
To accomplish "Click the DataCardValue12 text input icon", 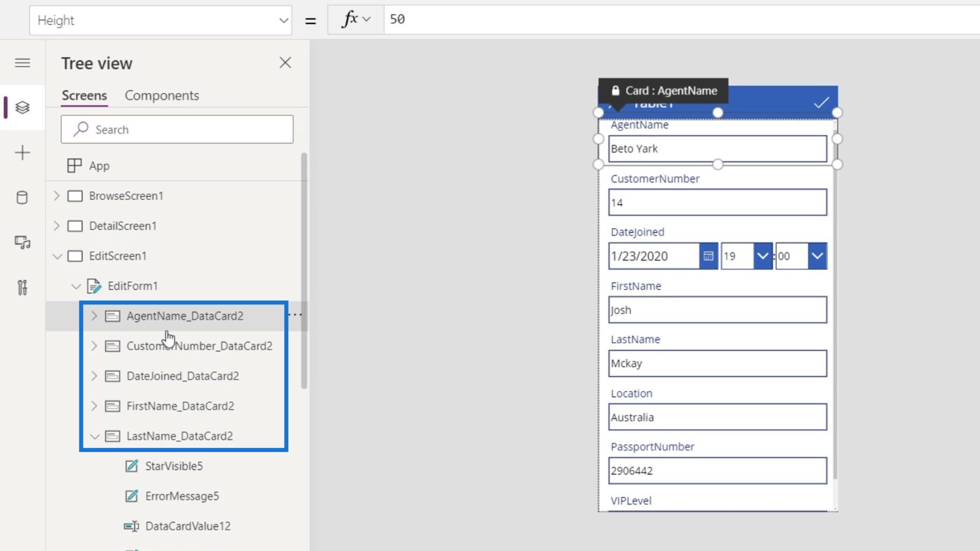I will [131, 526].
